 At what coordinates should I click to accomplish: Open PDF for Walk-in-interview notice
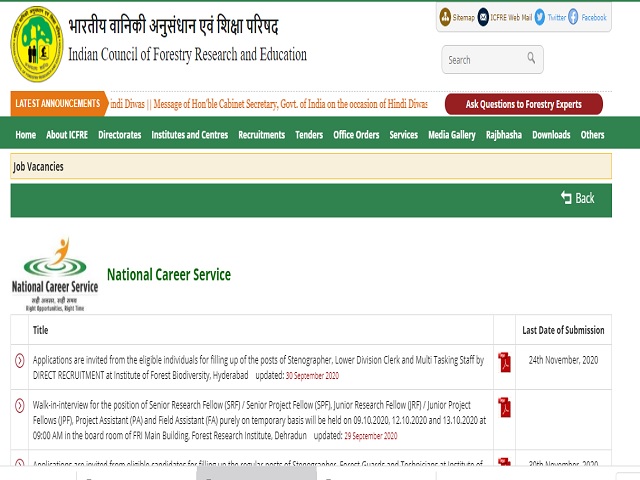505,407
